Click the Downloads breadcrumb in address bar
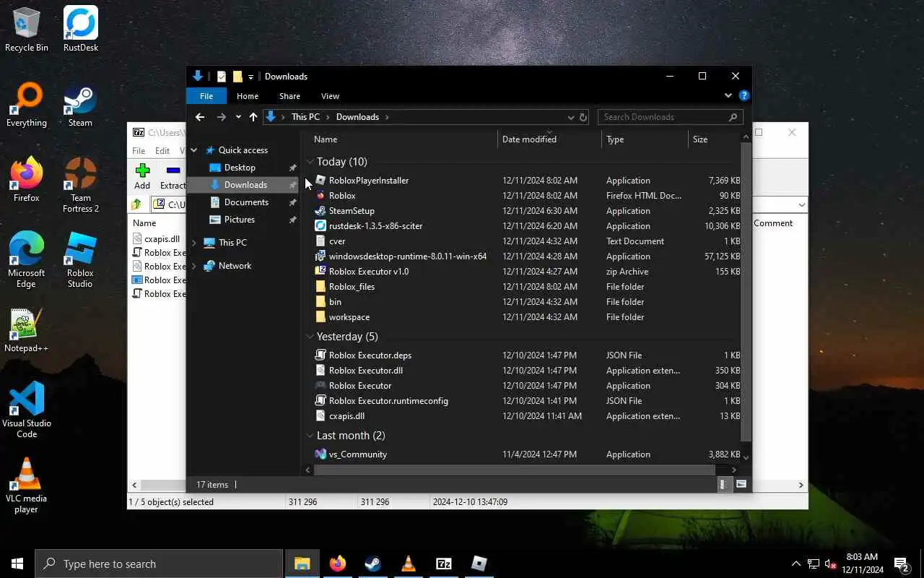This screenshot has height=578, width=924. tap(357, 117)
